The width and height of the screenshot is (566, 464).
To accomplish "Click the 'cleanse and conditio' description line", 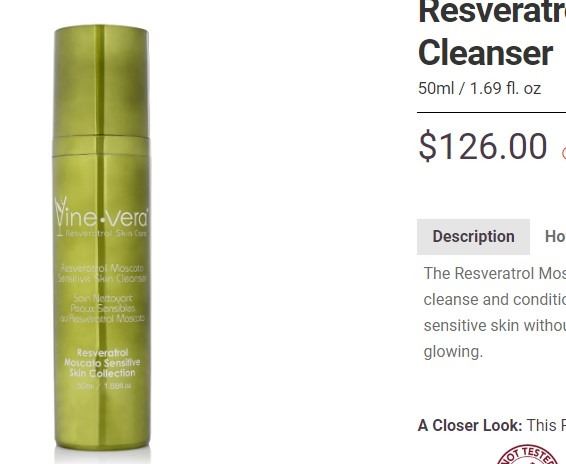I will click(x=495, y=300).
